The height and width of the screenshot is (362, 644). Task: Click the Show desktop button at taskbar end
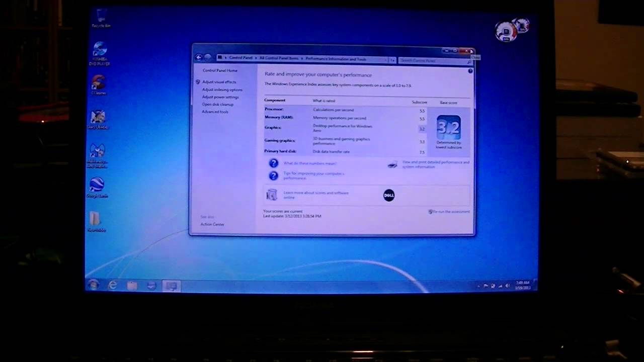coord(535,286)
